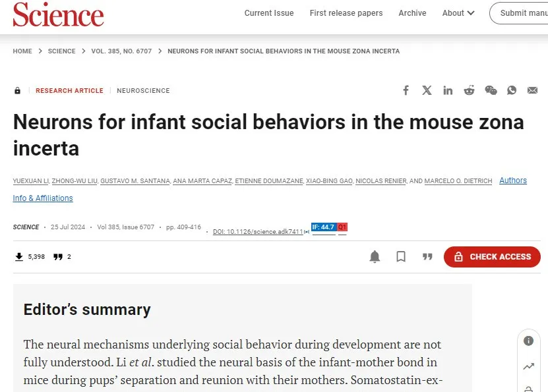This screenshot has height=392, width=548.
Task: Open the Info & Affiliations link
Action: [43, 198]
